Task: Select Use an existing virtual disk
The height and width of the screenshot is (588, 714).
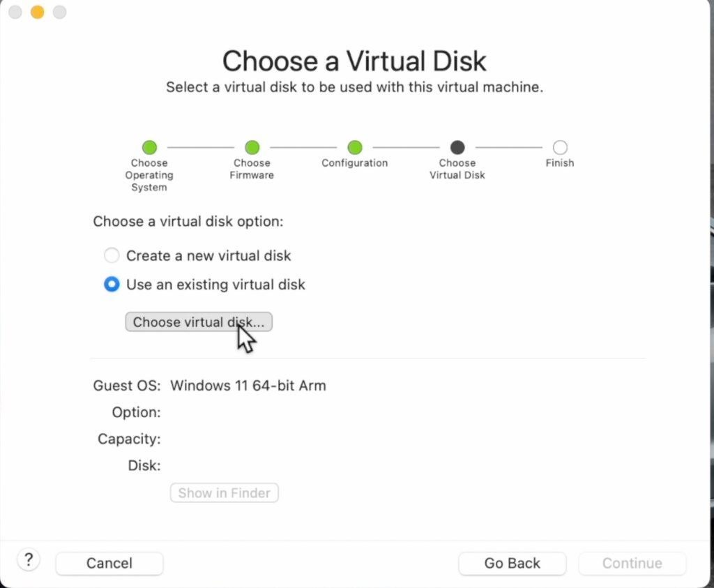Action: pos(112,284)
